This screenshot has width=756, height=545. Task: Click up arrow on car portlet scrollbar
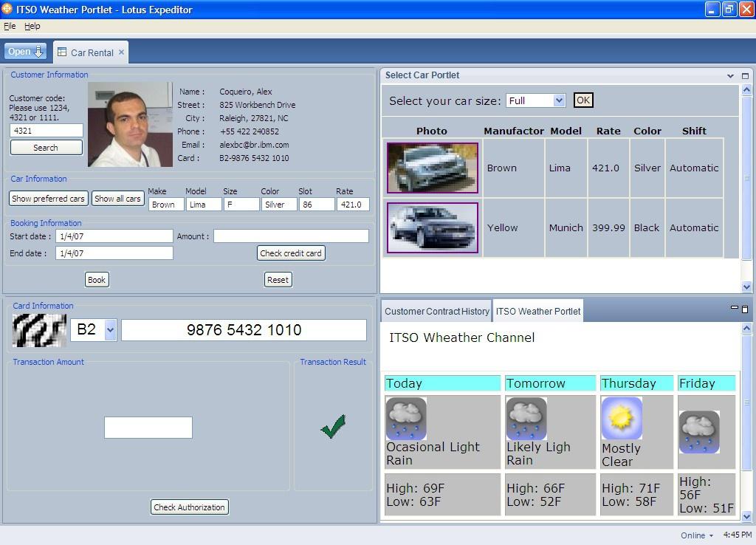746,89
